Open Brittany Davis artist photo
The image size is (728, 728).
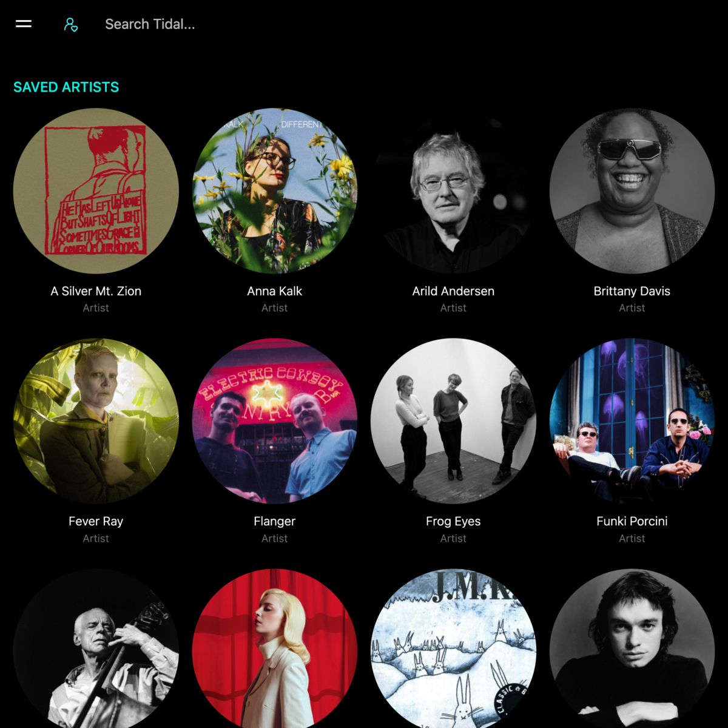(632, 190)
